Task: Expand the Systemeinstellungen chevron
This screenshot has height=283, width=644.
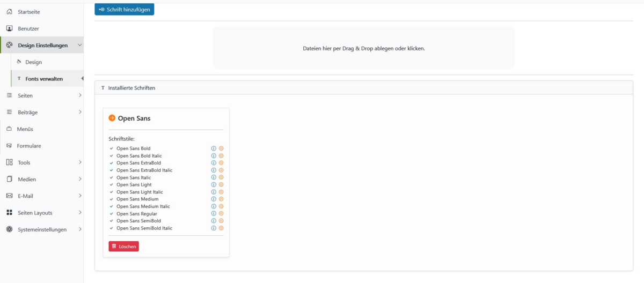Action: click(80, 229)
